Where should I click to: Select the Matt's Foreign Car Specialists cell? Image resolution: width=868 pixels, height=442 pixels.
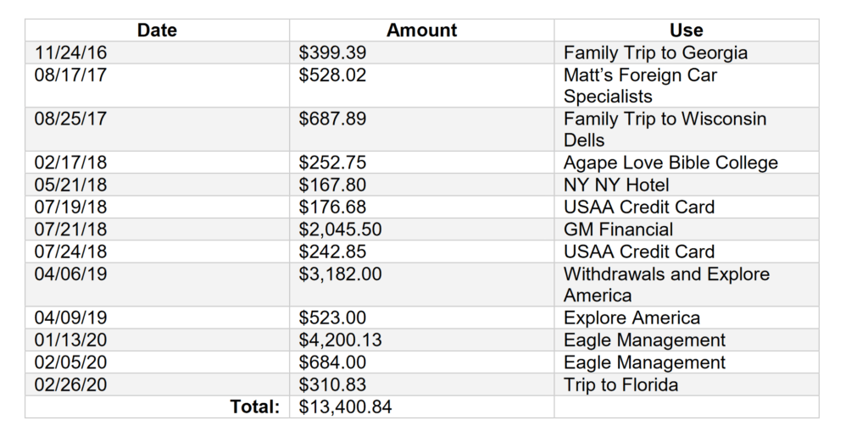(x=687, y=86)
